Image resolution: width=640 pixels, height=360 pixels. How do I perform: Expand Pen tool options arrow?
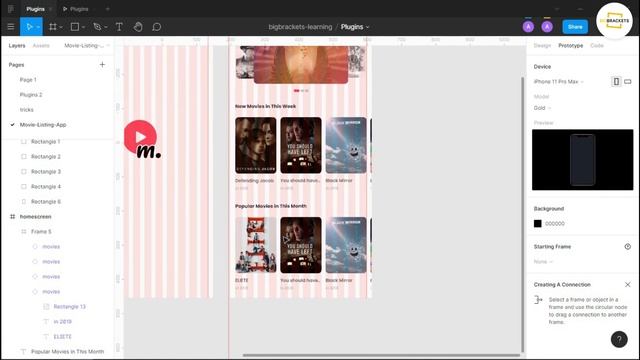[x=106, y=27]
